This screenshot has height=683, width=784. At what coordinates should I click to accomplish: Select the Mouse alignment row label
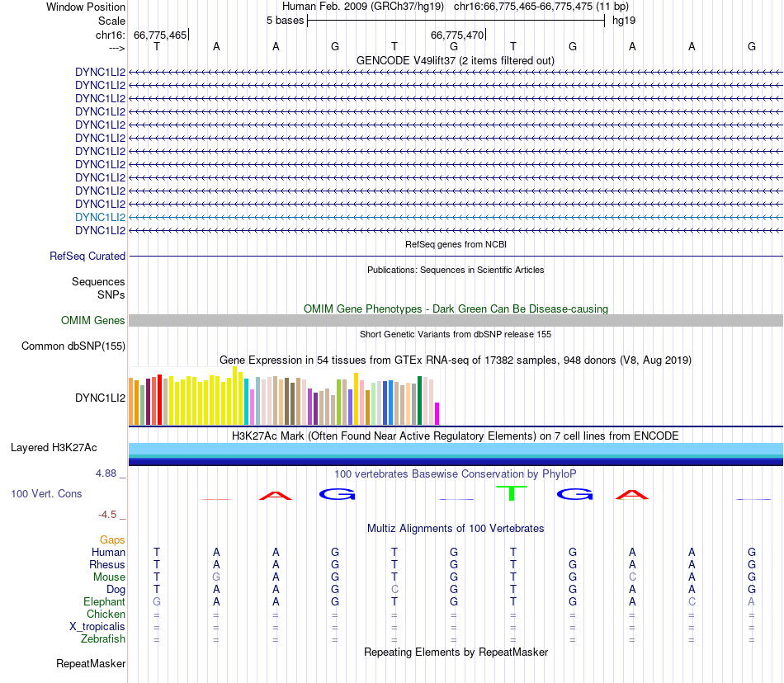(109, 577)
